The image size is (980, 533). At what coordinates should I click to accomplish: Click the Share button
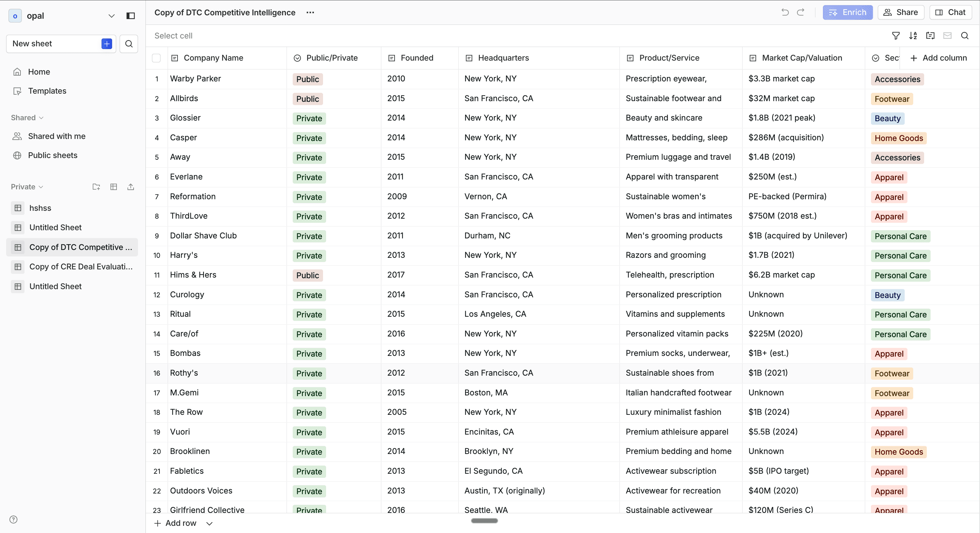click(900, 12)
